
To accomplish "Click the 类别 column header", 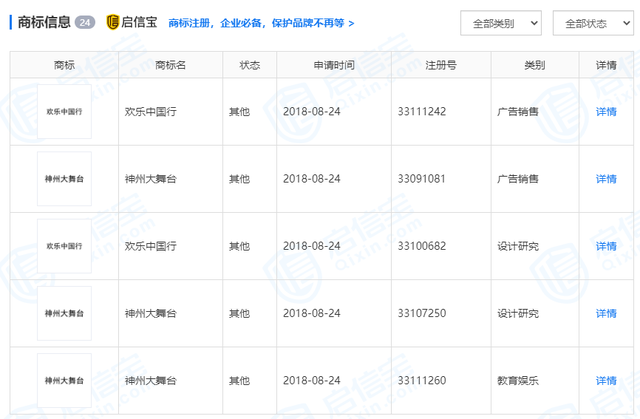I will click(534, 65).
